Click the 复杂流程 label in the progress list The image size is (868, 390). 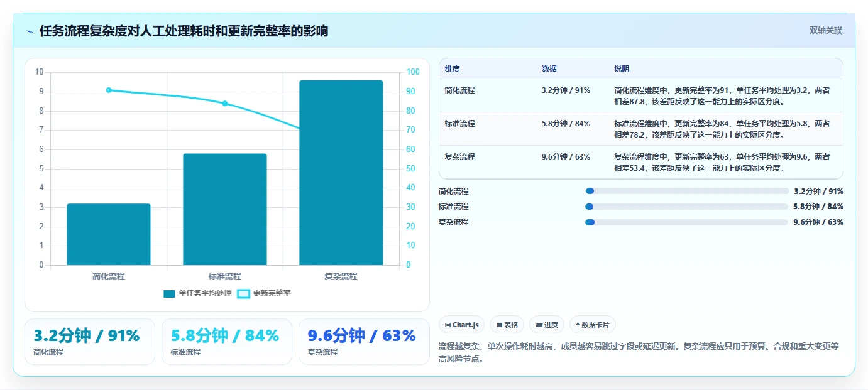(x=454, y=222)
